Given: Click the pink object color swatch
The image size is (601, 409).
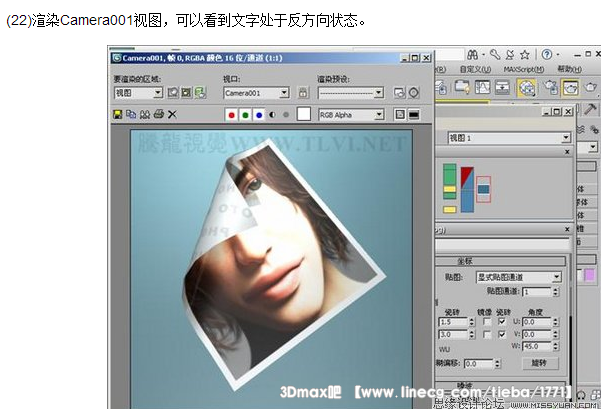Looking at the screenshot, I should click(590, 275).
